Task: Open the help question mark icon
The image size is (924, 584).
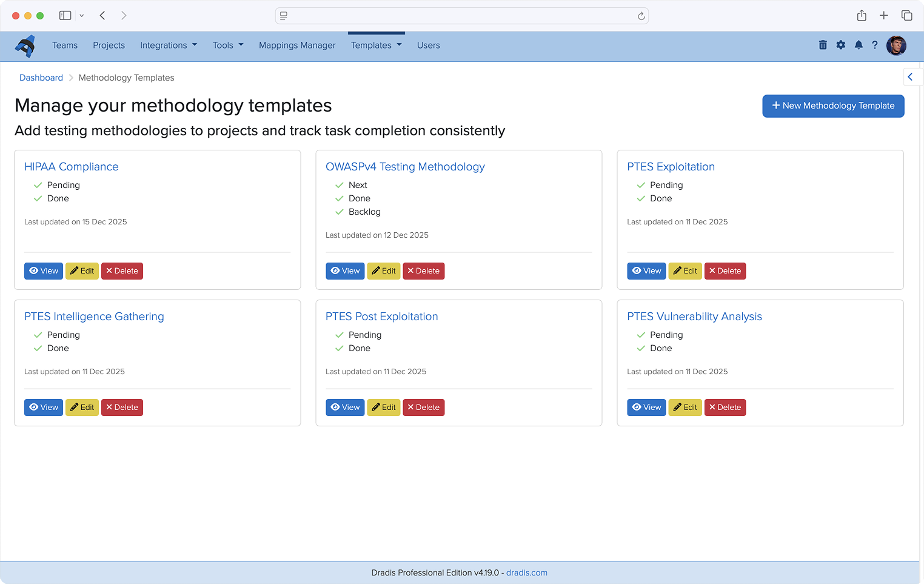Action: click(875, 45)
